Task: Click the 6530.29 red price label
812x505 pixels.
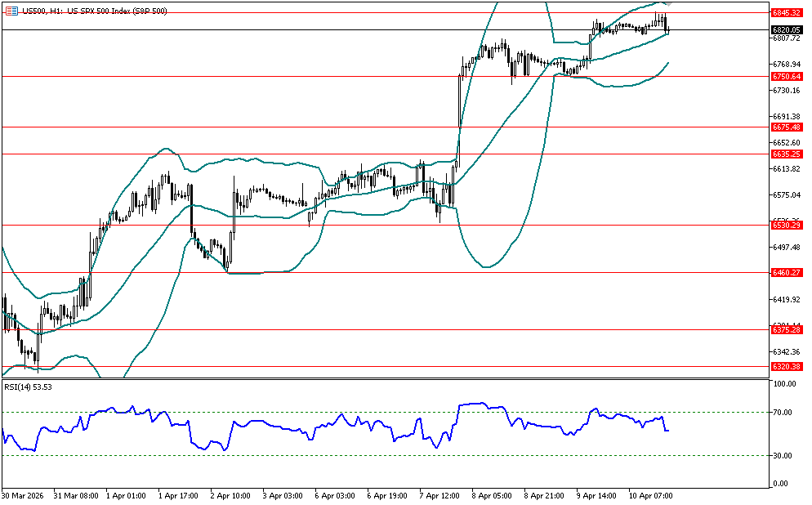Action: (x=787, y=225)
